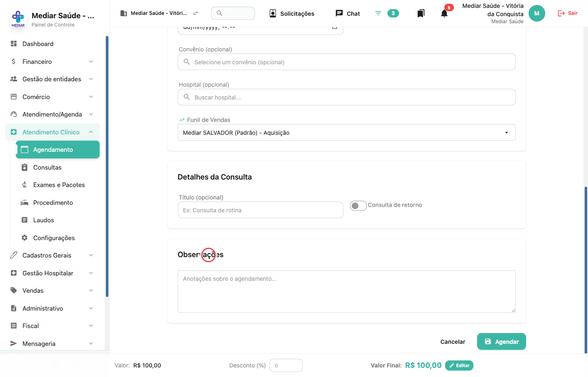Click the Observações notes text area

pos(346,291)
